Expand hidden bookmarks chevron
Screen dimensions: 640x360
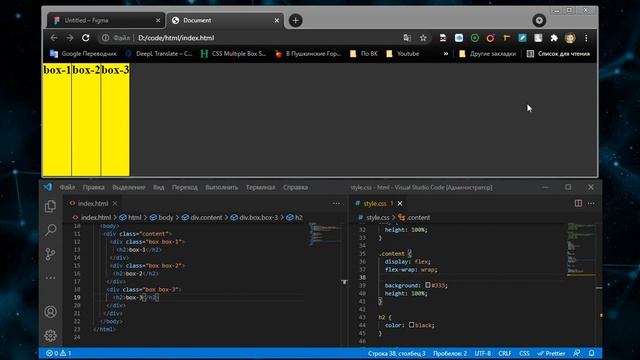tap(446, 54)
